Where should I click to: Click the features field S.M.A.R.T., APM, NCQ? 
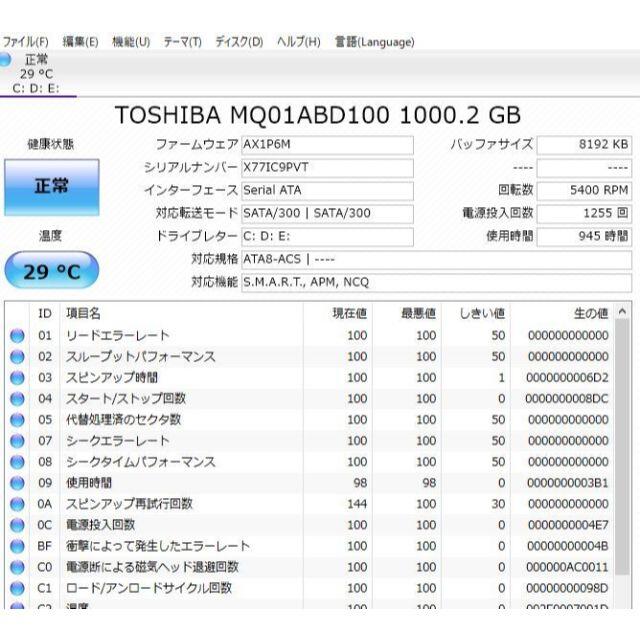(x=437, y=282)
